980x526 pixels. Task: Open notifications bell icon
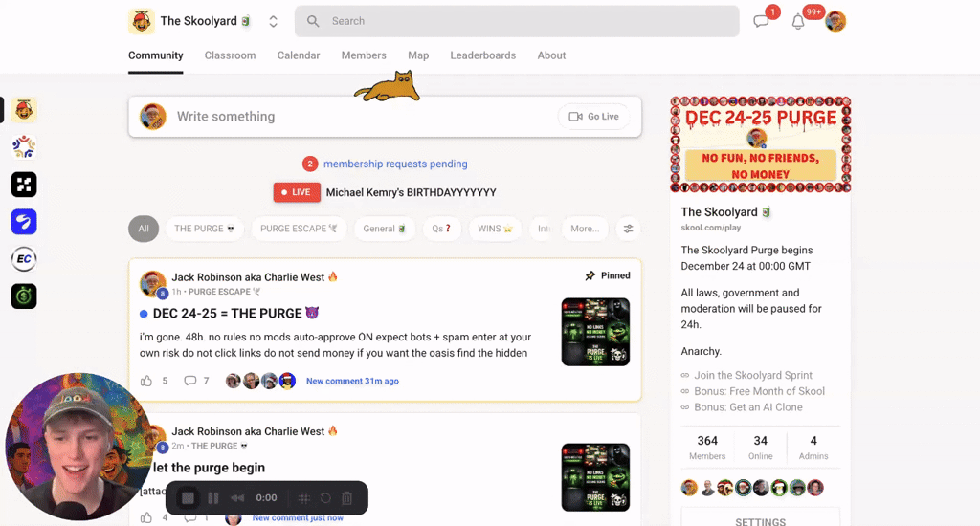coord(798,22)
